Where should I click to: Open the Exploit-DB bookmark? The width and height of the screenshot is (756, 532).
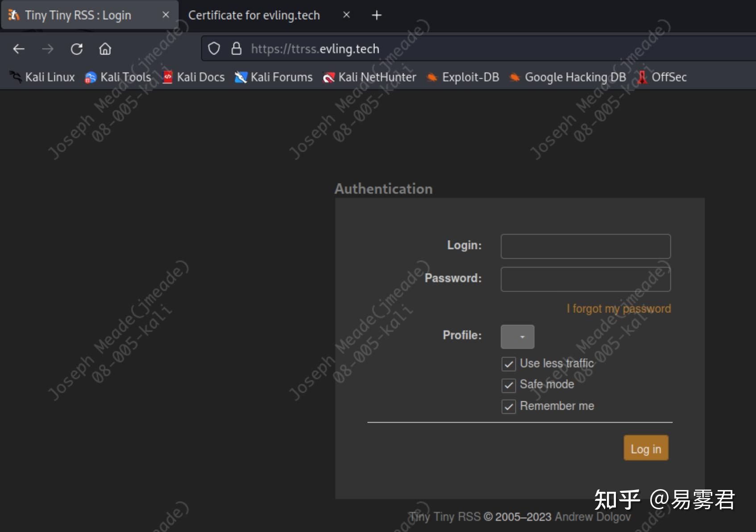coord(463,77)
